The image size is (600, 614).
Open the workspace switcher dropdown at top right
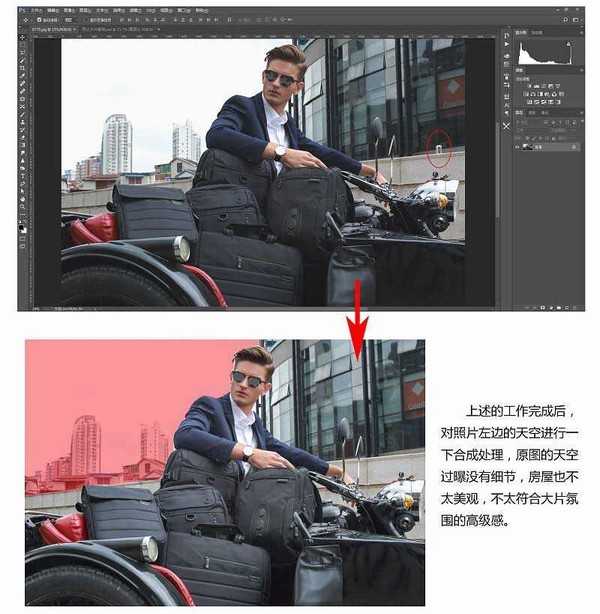tap(574, 19)
